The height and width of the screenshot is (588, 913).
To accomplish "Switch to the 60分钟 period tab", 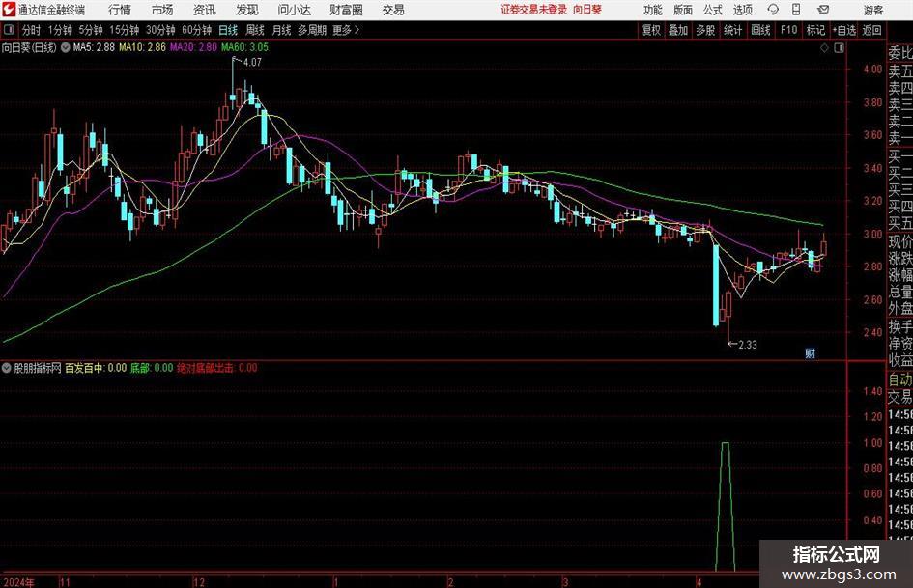I will pyautogui.click(x=197, y=30).
